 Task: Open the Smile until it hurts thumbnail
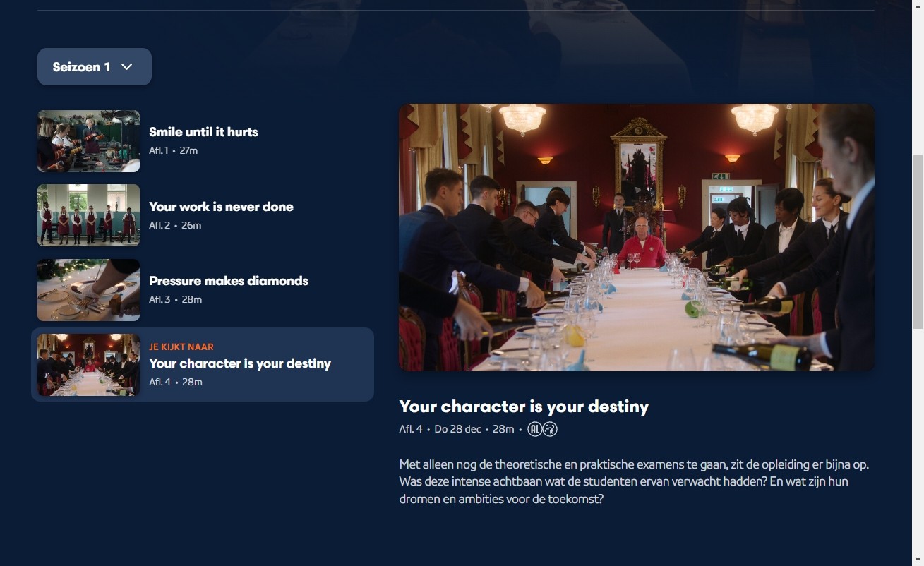pos(88,141)
